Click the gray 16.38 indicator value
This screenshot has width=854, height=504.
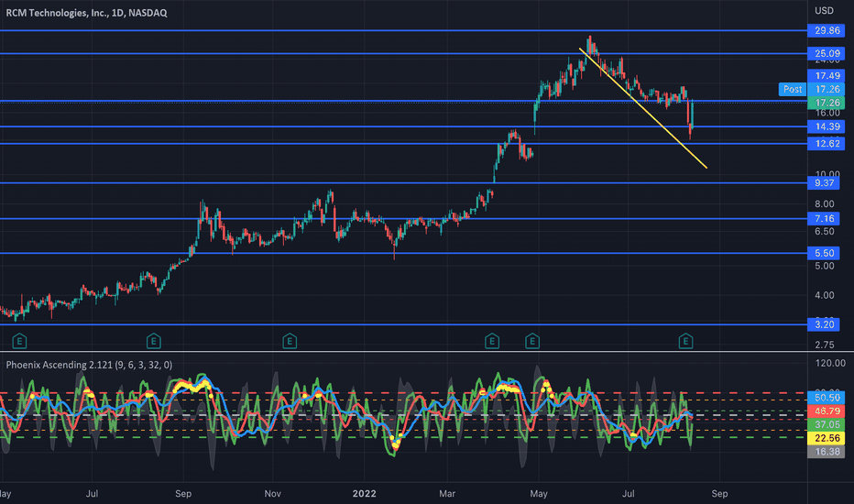827,451
